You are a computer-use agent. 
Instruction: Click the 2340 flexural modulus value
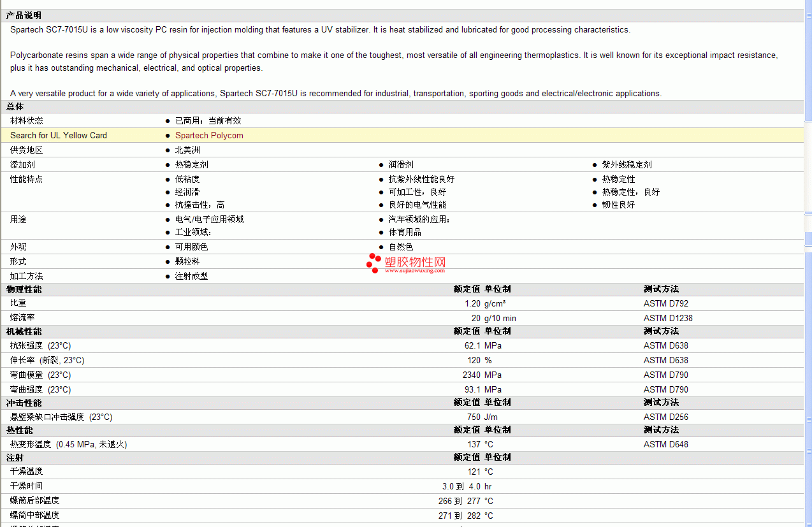tap(472, 375)
